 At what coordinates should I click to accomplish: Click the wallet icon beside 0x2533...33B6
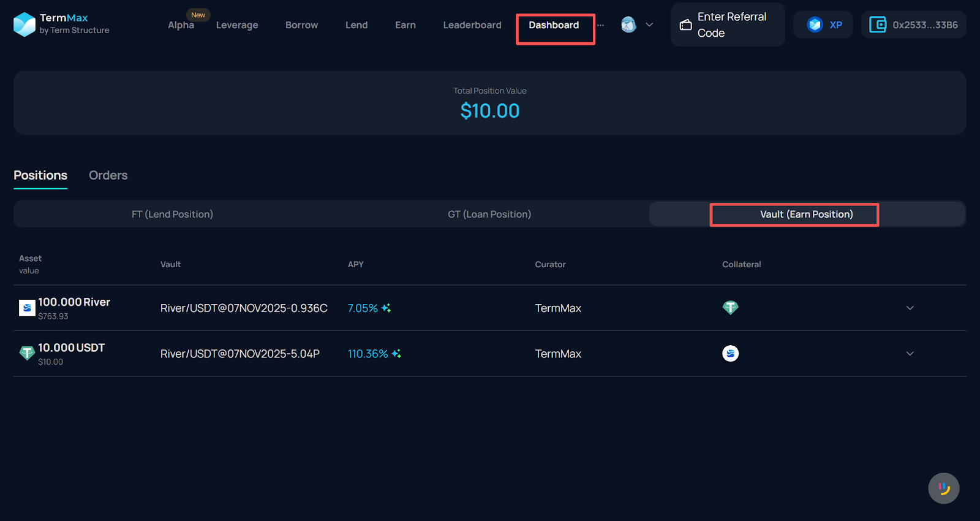(x=878, y=25)
